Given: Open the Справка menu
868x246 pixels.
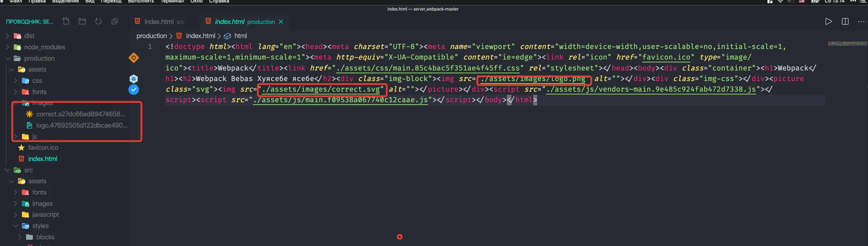Looking at the screenshot, I should point(219,1).
